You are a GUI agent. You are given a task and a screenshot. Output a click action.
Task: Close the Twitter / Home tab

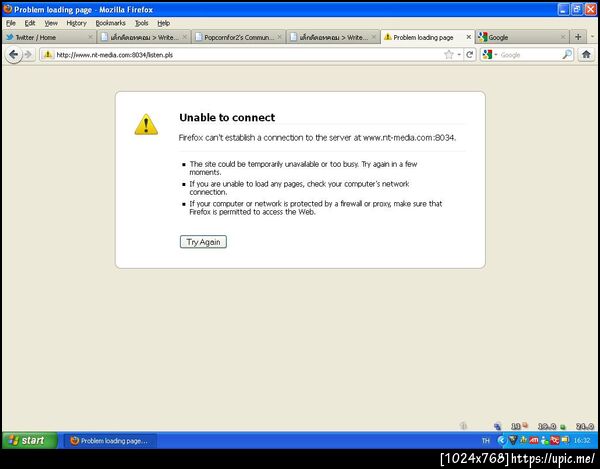click(x=90, y=37)
